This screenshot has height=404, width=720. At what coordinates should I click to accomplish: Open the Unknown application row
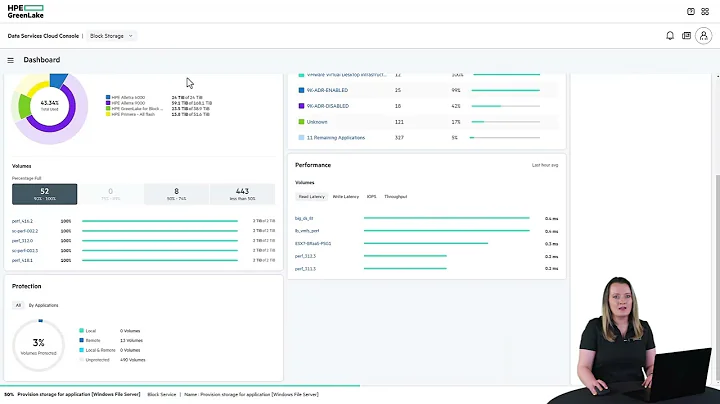pos(317,122)
